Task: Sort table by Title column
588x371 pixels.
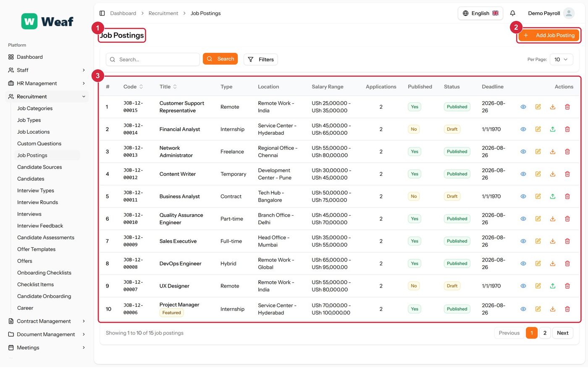Action: [168, 87]
